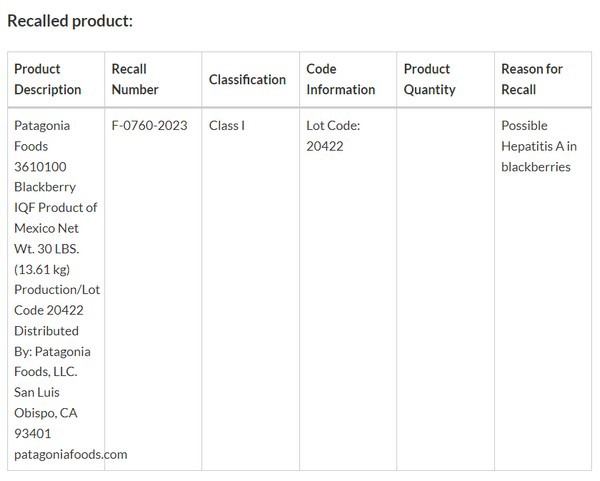The image size is (600, 481).
Task: Click the product number 3610100
Action: 40,167
